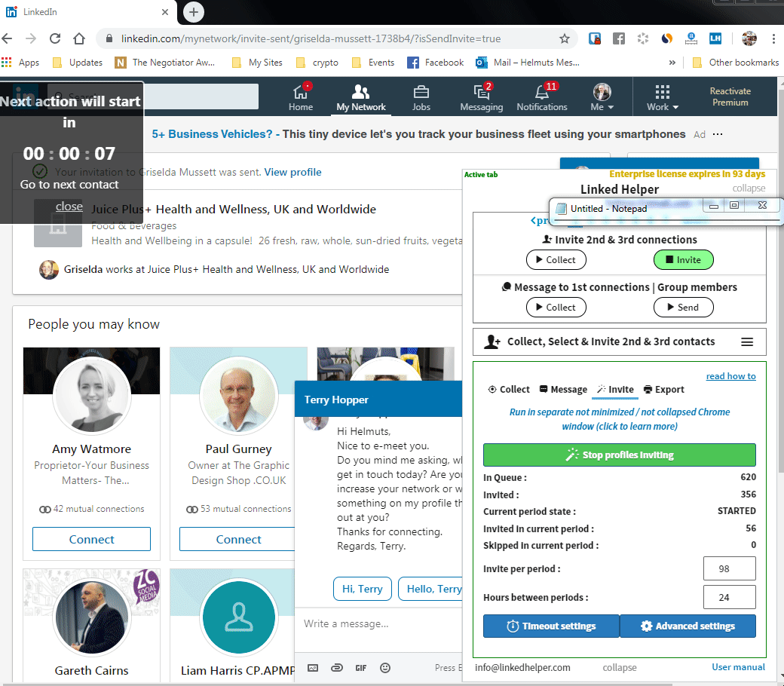The height and width of the screenshot is (686, 784).
Task: Collapse the Linked Helper panel
Action: (x=749, y=188)
